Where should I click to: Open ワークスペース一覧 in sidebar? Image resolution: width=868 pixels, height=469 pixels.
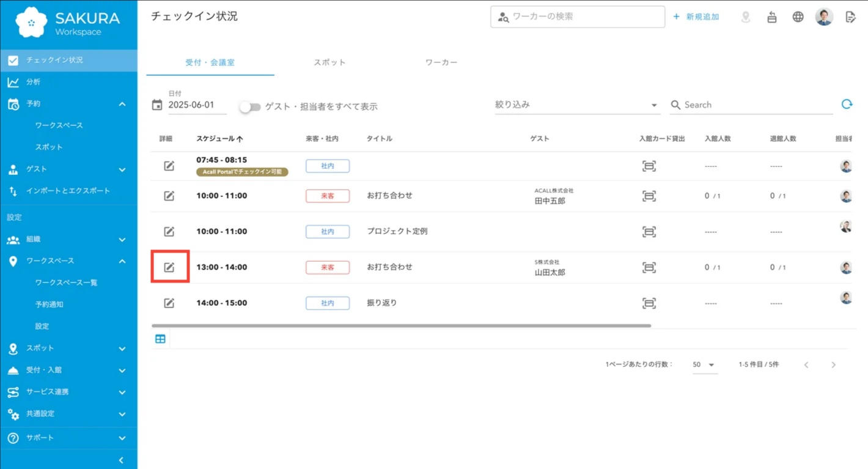66,283
